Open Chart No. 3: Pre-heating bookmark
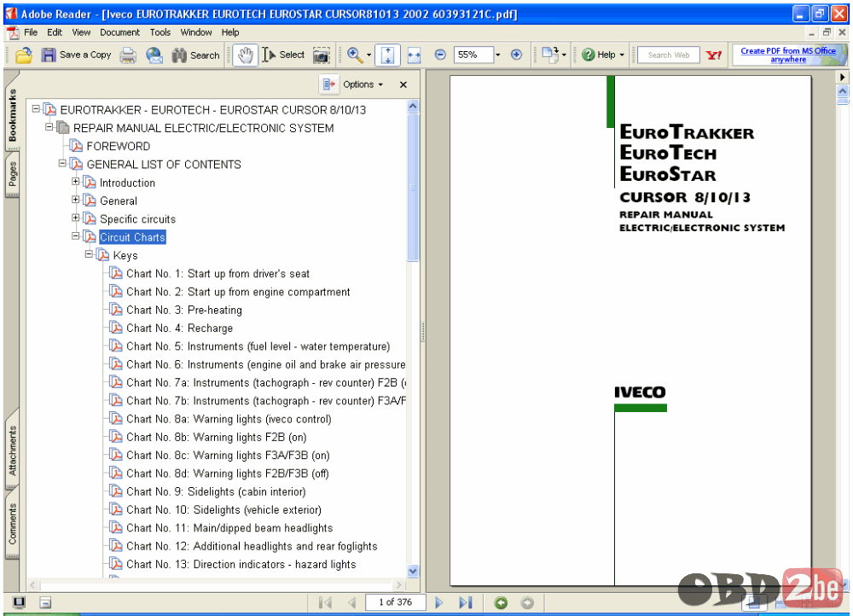Viewport: 853px width, 616px height. tap(184, 310)
